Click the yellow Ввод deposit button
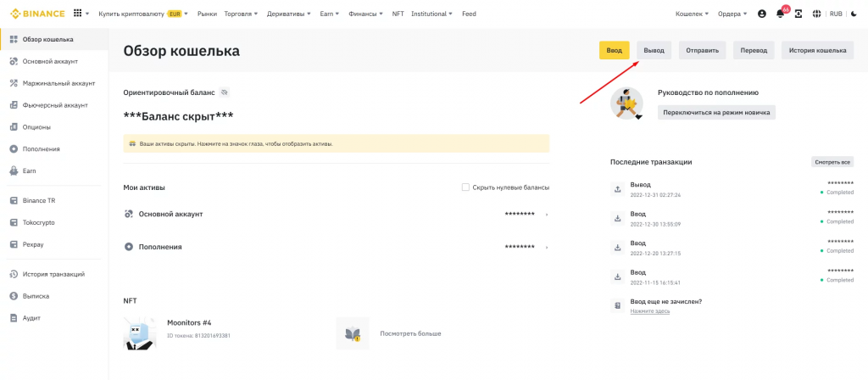Image resolution: width=868 pixels, height=380 pixels. click(614, 50)
